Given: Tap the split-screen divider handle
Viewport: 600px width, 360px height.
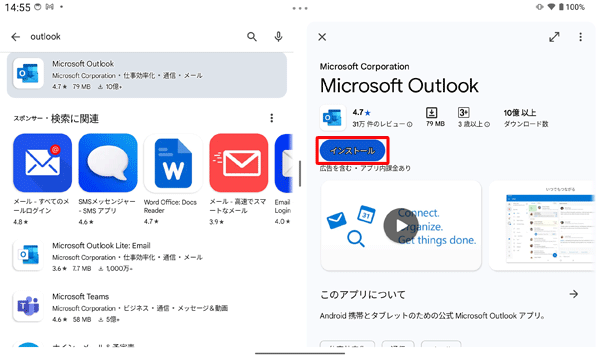Looking at the screenshot, I should click(300, 174).
